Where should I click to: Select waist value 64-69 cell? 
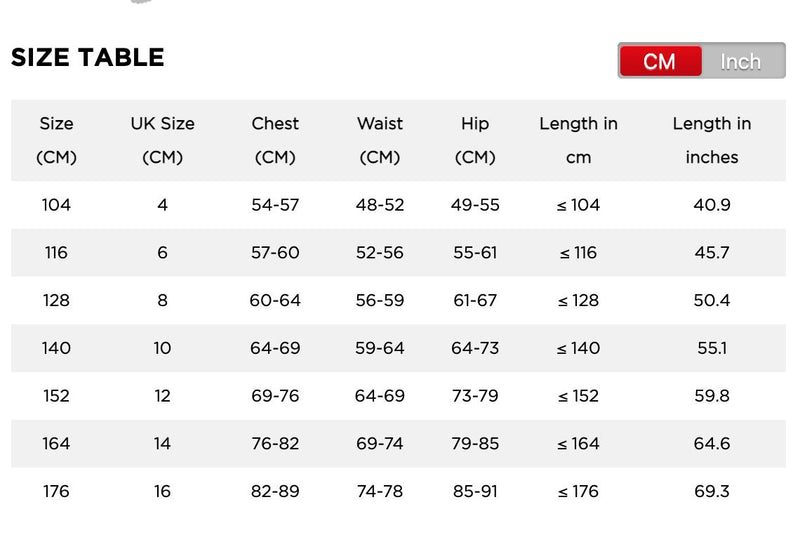(380, 396)
